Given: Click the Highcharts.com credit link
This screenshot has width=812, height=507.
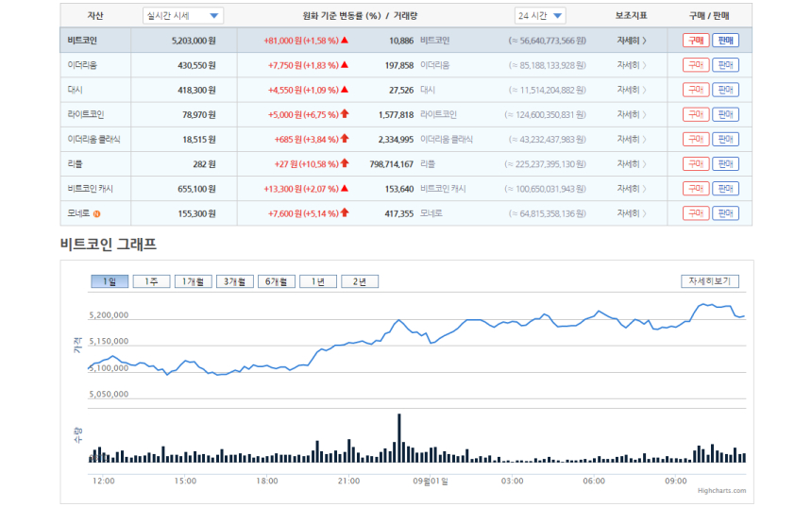Looking at the screenshot, I should (x=721, y=490).
